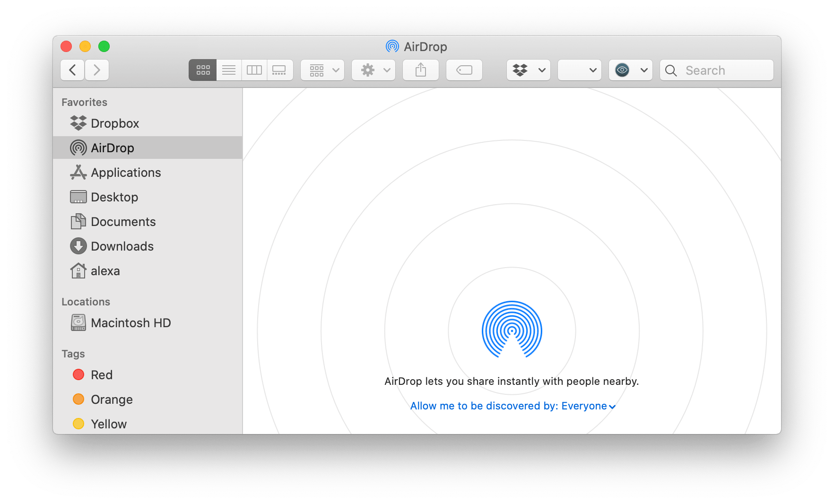Open the alexa home folder
Screen dimensions: 834x504
pos(105,270)
